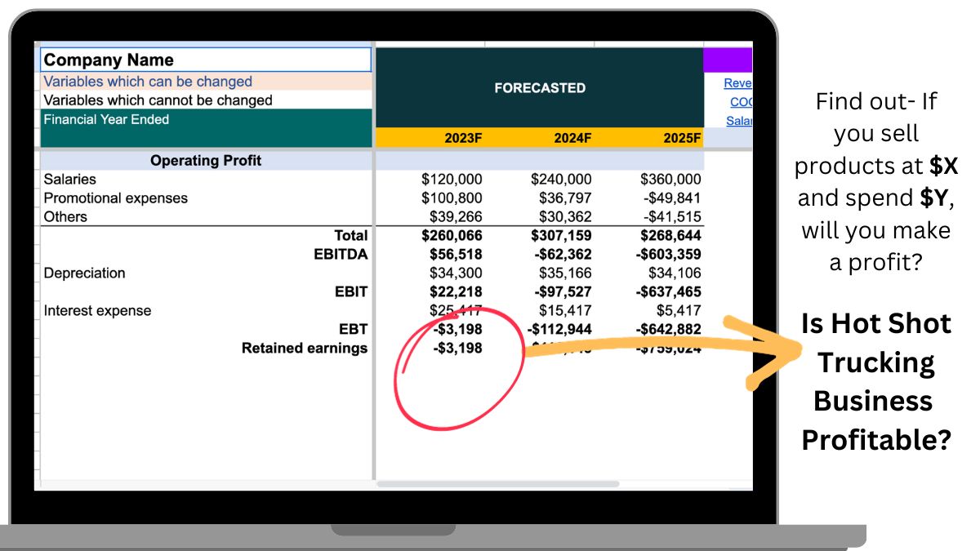980x551 pixels.
Task: Open the partially visible Reve... hyperlink
Action: [738, 83]
